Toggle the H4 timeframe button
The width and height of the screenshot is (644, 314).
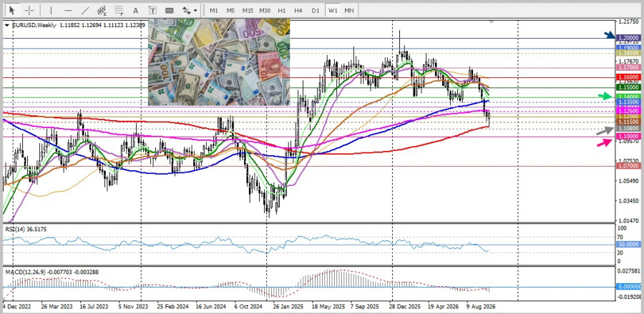(298, 10)
